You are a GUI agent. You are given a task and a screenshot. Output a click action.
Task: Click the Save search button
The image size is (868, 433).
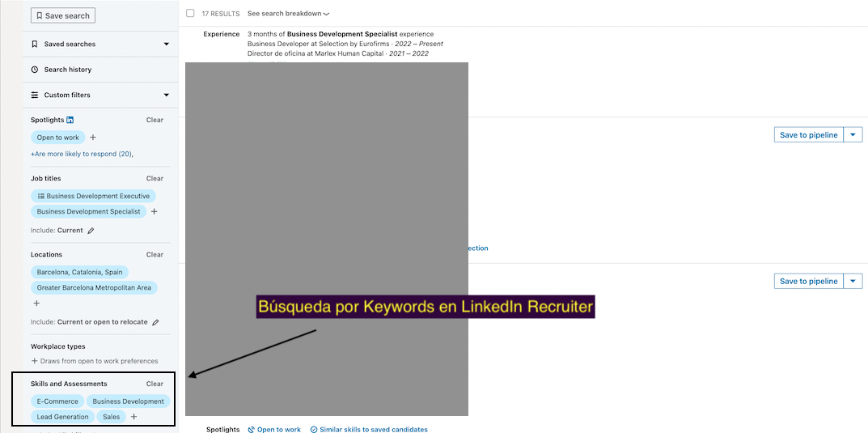[x=63, y=15]
